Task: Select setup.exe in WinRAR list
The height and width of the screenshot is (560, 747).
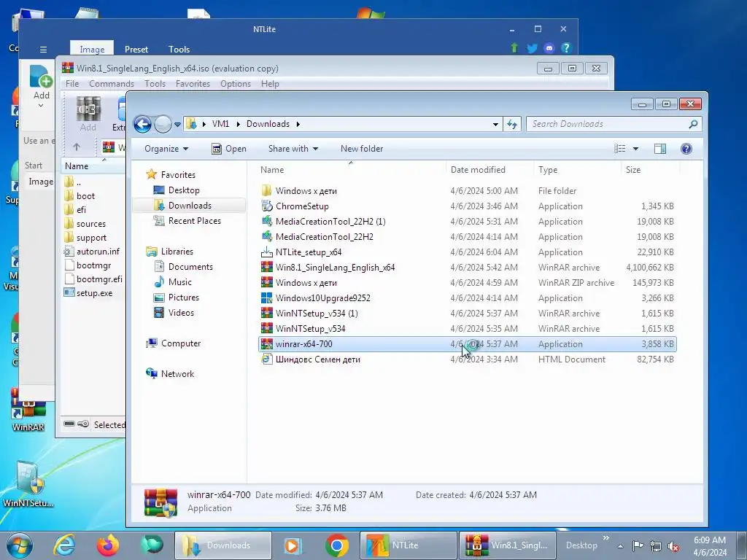Action: (94, 293)
